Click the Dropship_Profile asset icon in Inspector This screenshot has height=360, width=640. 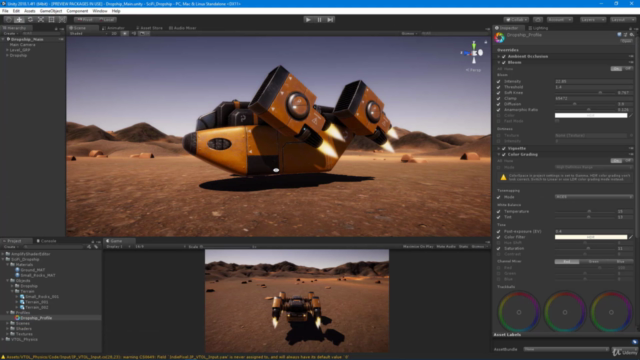(500, 38)
